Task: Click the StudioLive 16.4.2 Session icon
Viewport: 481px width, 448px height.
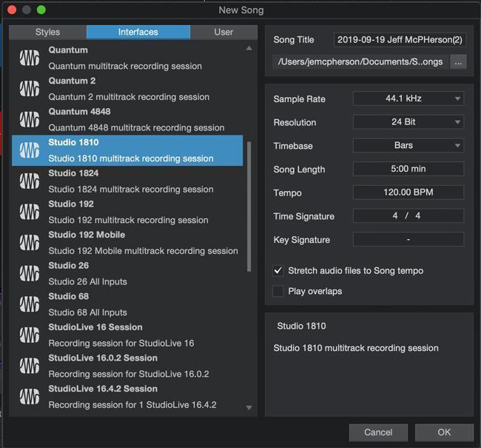Action: [x=30, y=396]
